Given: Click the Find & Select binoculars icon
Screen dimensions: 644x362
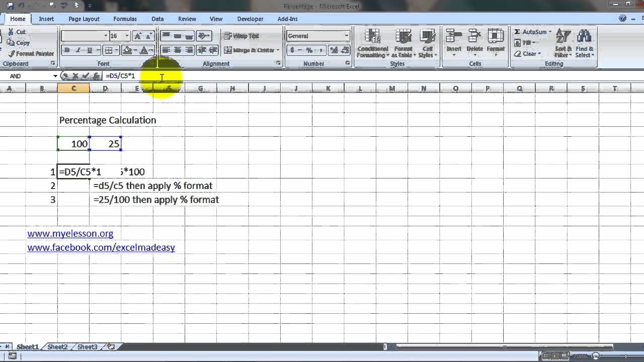Looking at the screenshot, I should [x=584, y=38].
